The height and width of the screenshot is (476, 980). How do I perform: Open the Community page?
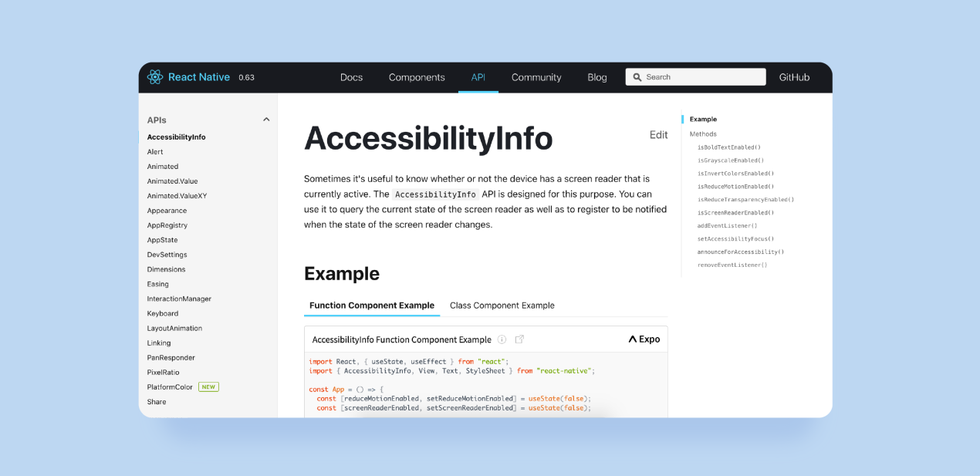(x=536, y=77)
